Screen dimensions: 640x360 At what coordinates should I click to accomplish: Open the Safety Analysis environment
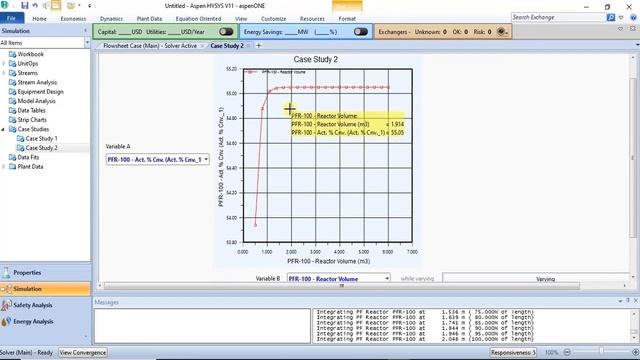pos(45,305)
